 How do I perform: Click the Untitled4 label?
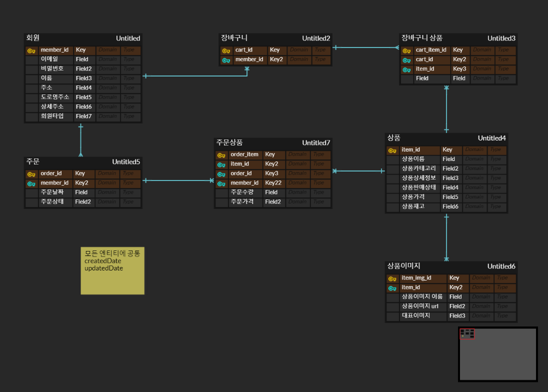[491, 138]
